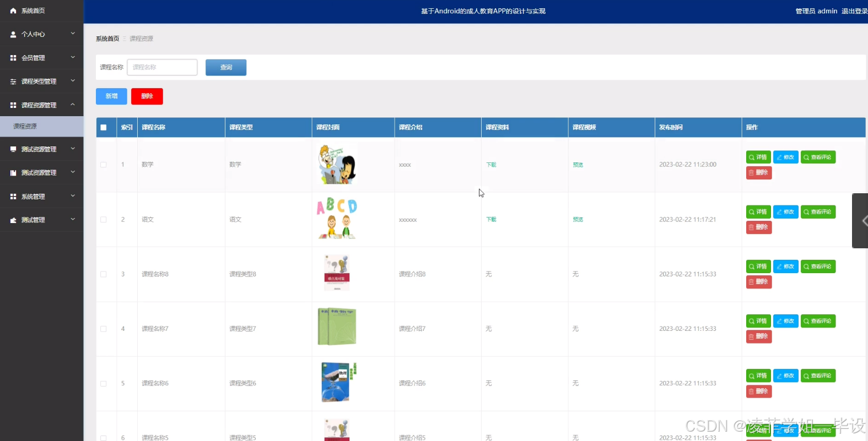Expand the 课程类型管理 menu arrow
Viewport: 868px width, 441px height.
pos(73,81)
